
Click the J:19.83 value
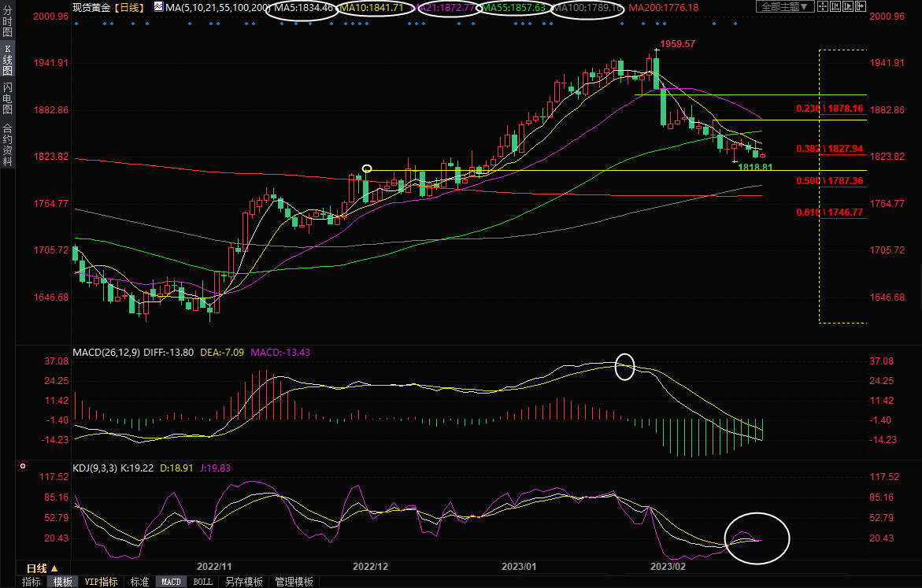[215, 468]
